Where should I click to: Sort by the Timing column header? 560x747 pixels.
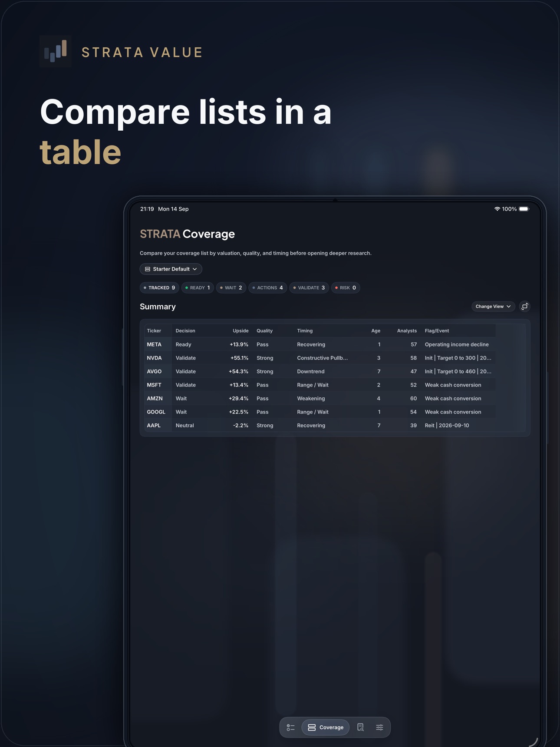tap(305, 331)
